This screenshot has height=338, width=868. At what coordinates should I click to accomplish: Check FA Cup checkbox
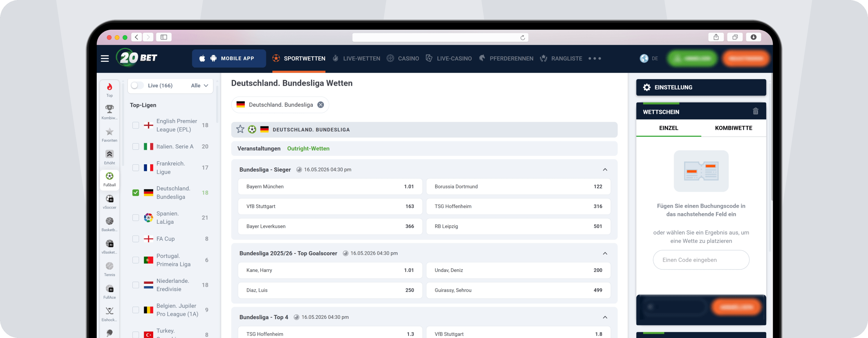tap(136, 239)
